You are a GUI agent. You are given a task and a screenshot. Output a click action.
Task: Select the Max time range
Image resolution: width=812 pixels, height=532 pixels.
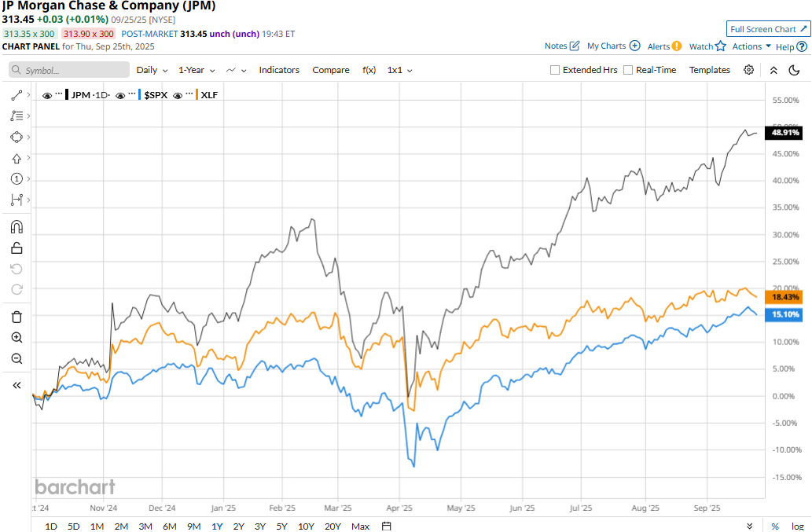coord(361,526)
